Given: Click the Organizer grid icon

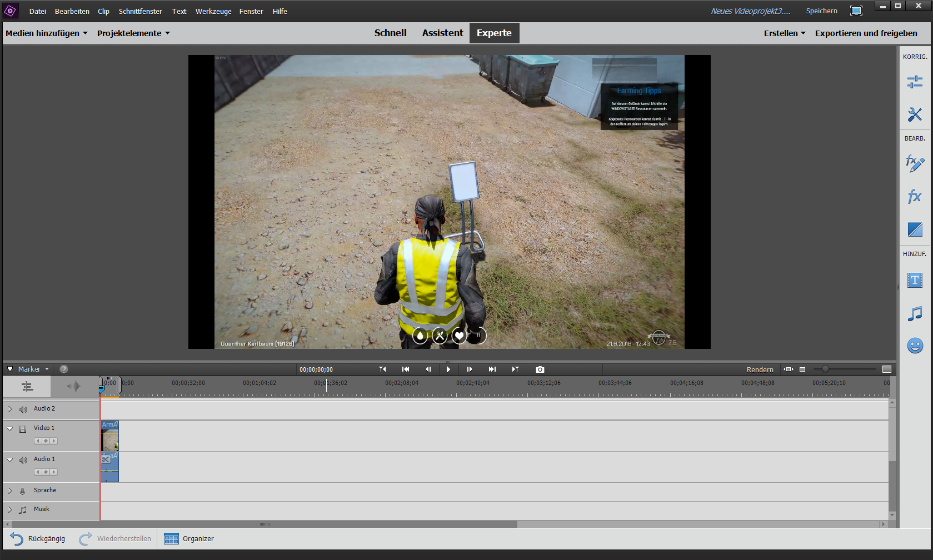Looking at the screenshot, I should (x=171, y=539).
